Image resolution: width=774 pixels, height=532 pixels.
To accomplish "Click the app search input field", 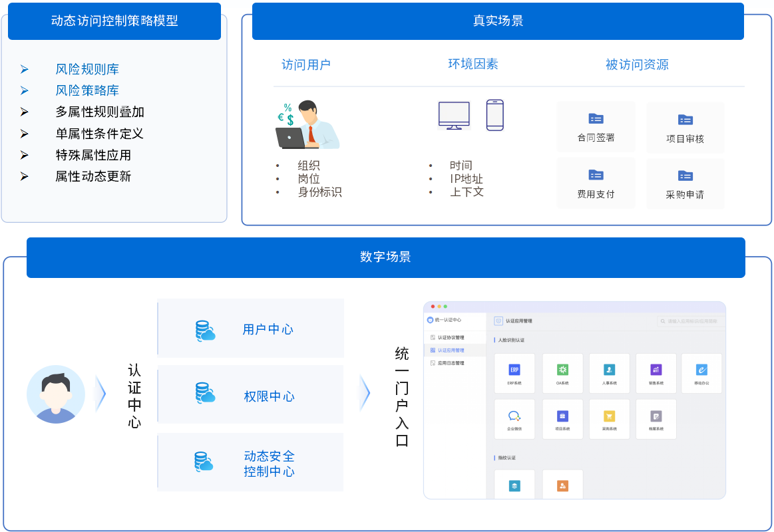I will coord(691,321).
